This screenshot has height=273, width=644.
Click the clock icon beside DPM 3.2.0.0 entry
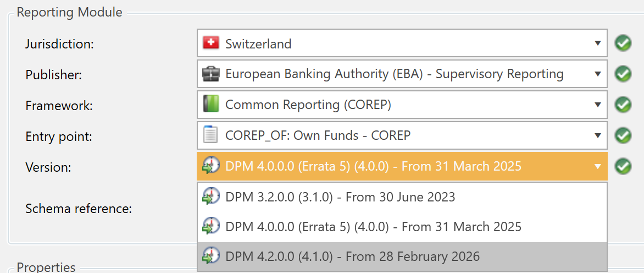(210, 197)
